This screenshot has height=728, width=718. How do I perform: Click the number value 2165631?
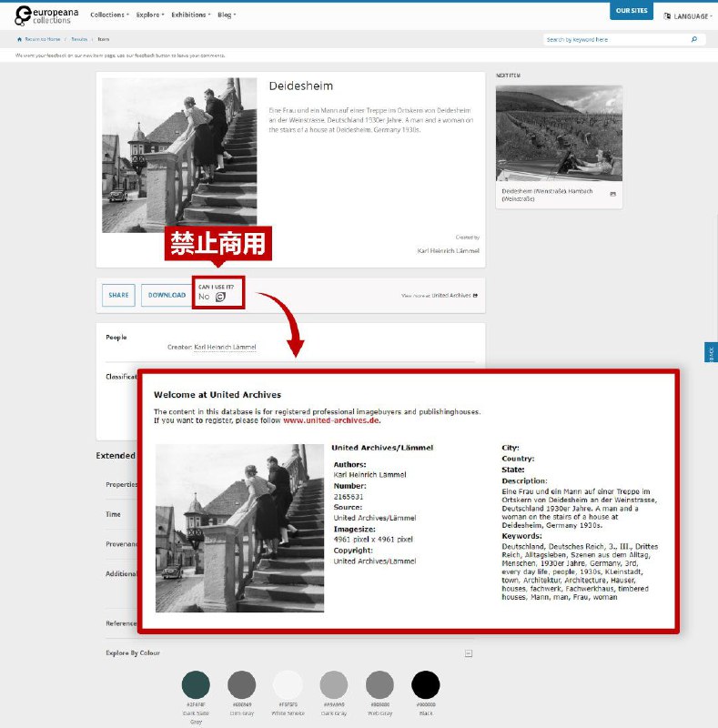(349, 497)
